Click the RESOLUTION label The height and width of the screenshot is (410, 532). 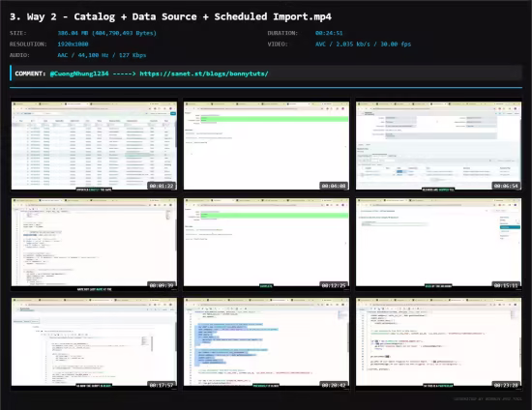click(x=28, y=44)
